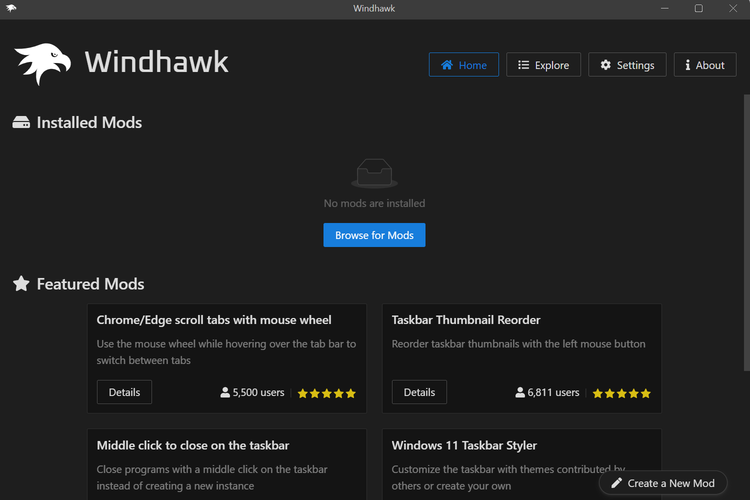Switch to the Explore tab
Image resolution: width=750 pixels, height=500 pixels.
tap(543, 65)
